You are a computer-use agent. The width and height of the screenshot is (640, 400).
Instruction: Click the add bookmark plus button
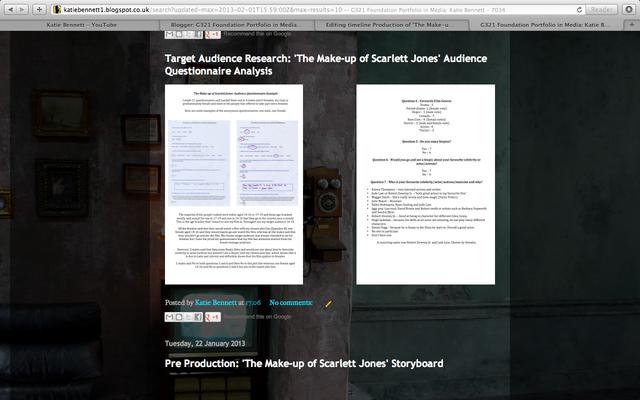39,9
